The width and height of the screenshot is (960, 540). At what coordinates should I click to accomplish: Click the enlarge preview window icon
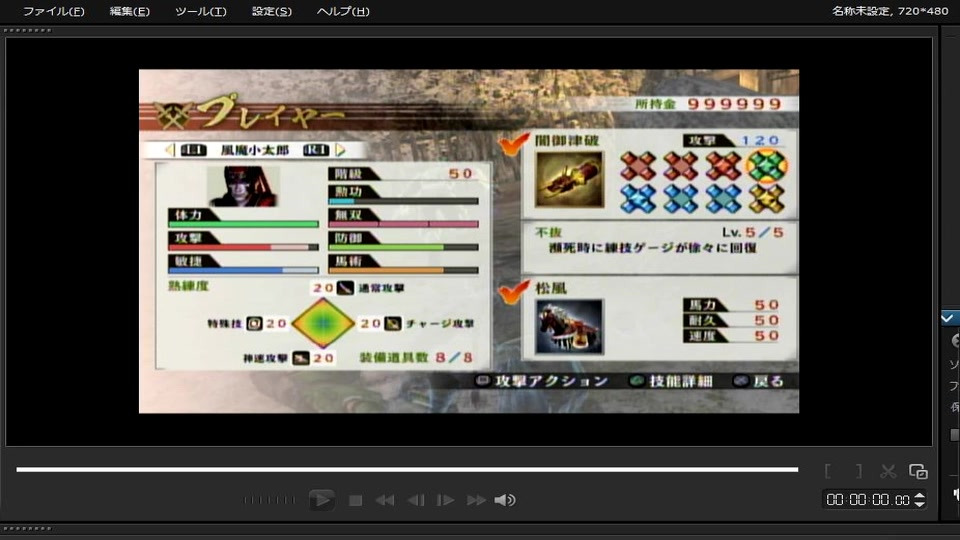click(x=918, y=471)
